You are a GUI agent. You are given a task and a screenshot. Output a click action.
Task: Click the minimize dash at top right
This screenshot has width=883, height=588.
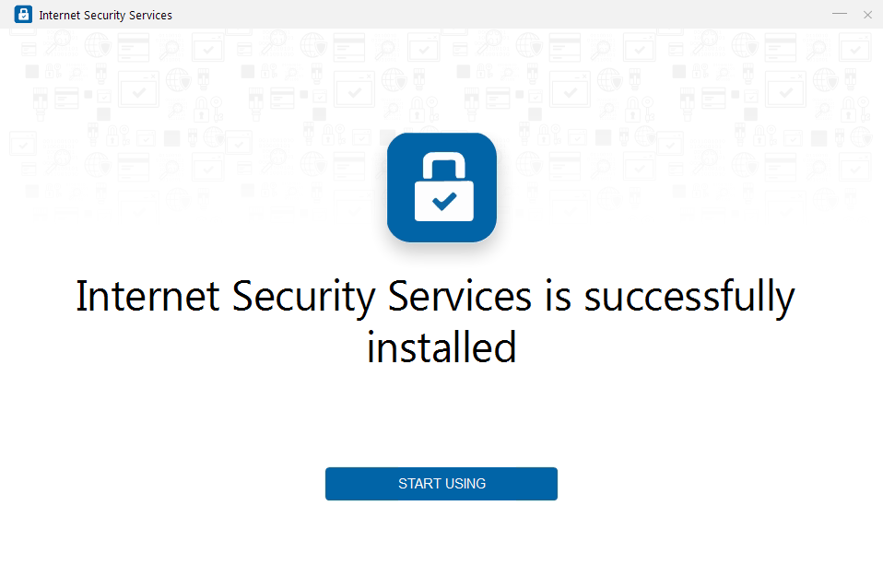pyautogui.click(x=840, y=14)
